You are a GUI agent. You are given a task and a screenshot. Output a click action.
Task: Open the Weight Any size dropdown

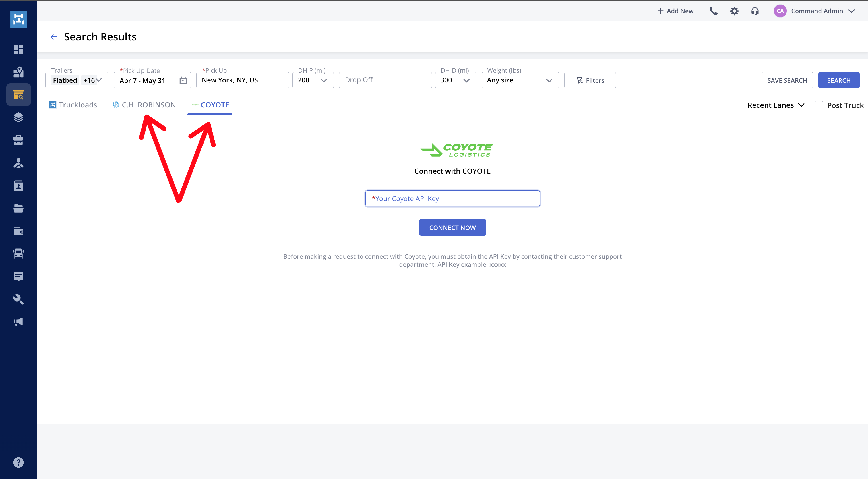tap(520, 80)
